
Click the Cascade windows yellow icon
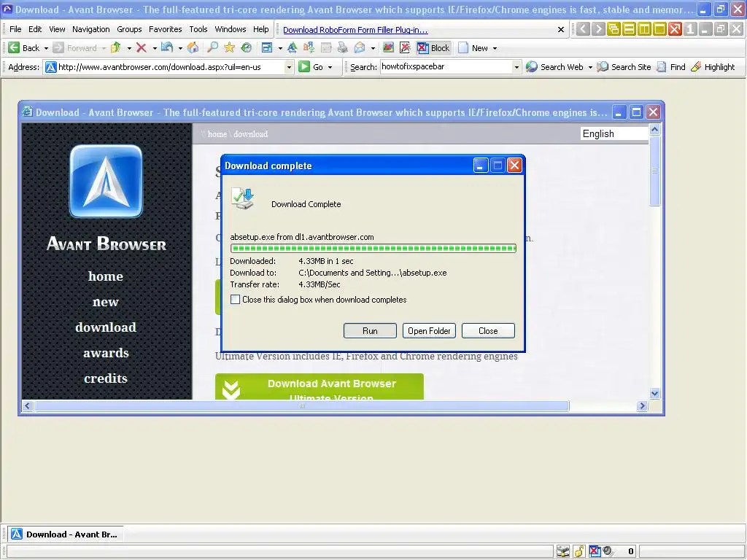coord(614,29)
